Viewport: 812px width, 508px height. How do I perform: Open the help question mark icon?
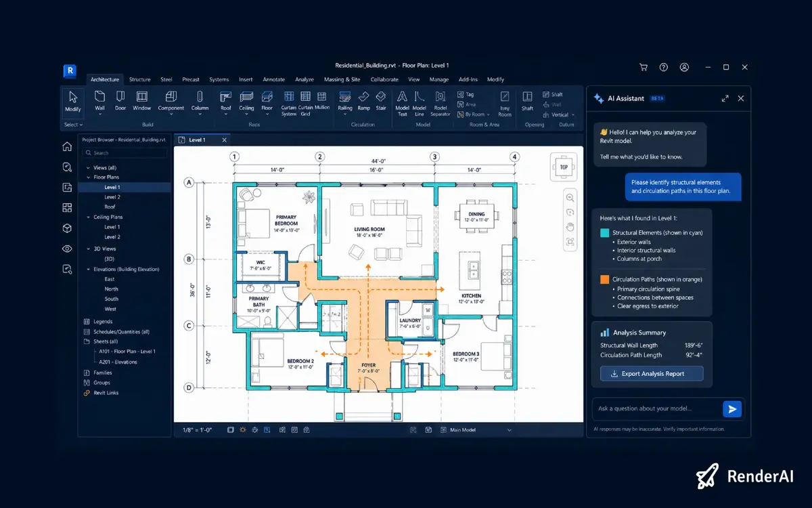pyautogui.click(x=664, y=67)
